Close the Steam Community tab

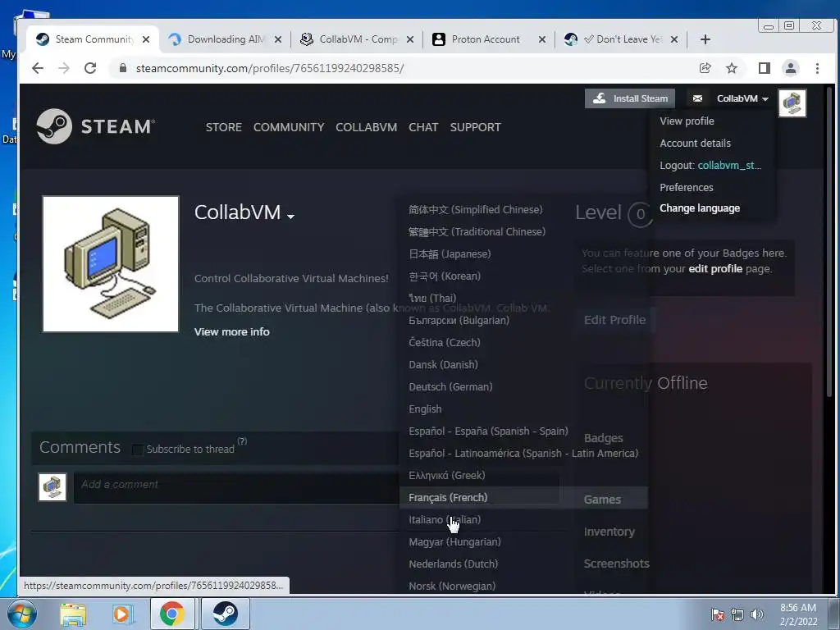coord(146,39)
